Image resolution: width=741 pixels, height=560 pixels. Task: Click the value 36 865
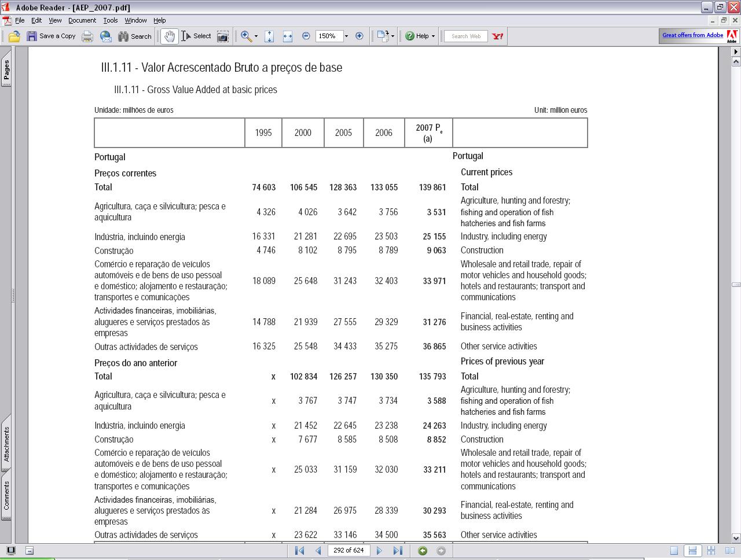pos(434,347)
